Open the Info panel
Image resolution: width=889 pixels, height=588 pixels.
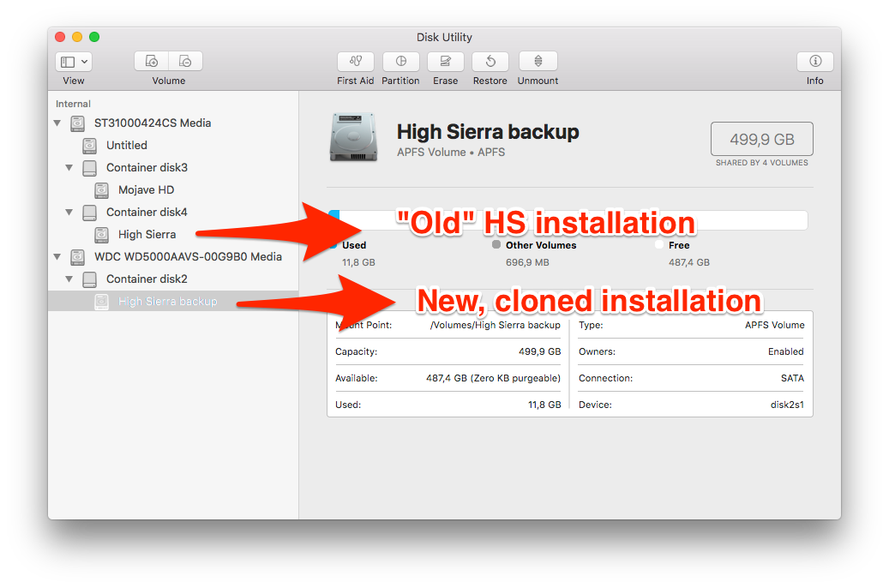814,61
